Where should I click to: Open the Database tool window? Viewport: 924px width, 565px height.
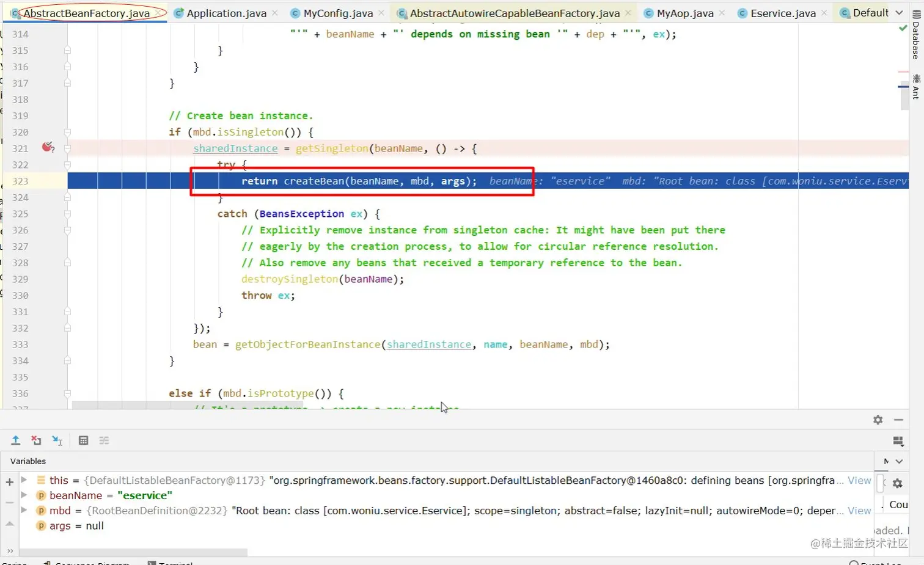tap(916, 34)
